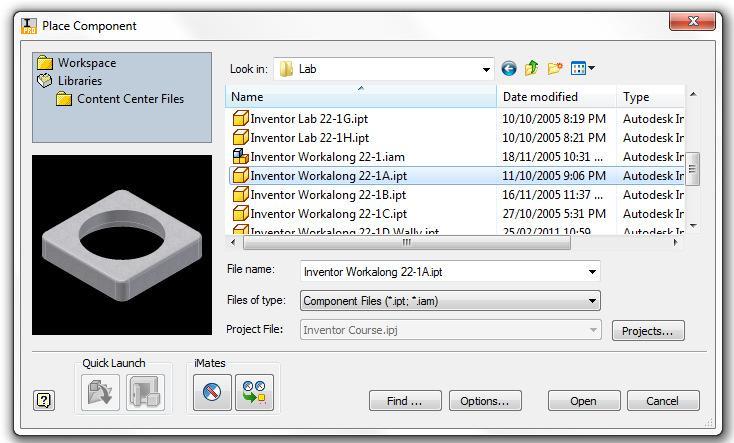Click the date 11/10/2005 9:06 PM
Image resolution: width=734 pixels, height=443 pixels.
pyautogui.click(x=554, y=176)
